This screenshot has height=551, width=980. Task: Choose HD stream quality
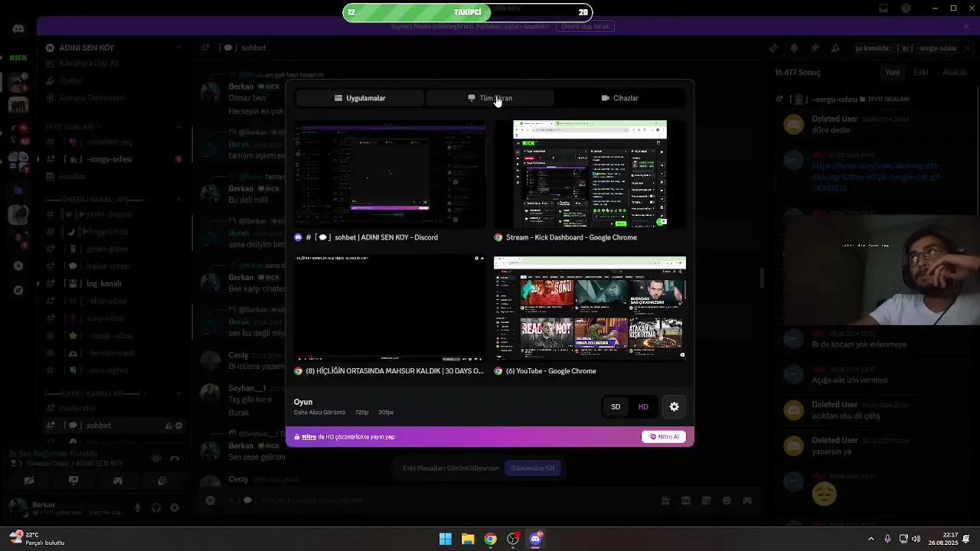point(643,407)
